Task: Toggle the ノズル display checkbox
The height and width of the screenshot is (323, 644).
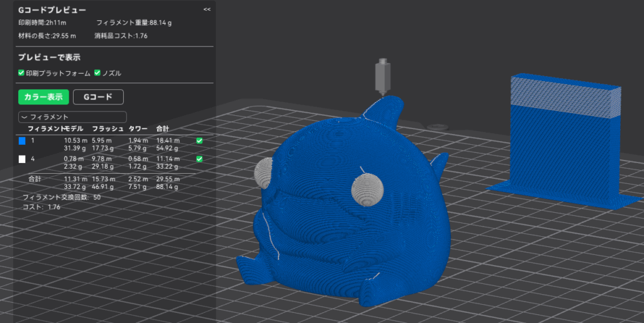Action: 97,73
